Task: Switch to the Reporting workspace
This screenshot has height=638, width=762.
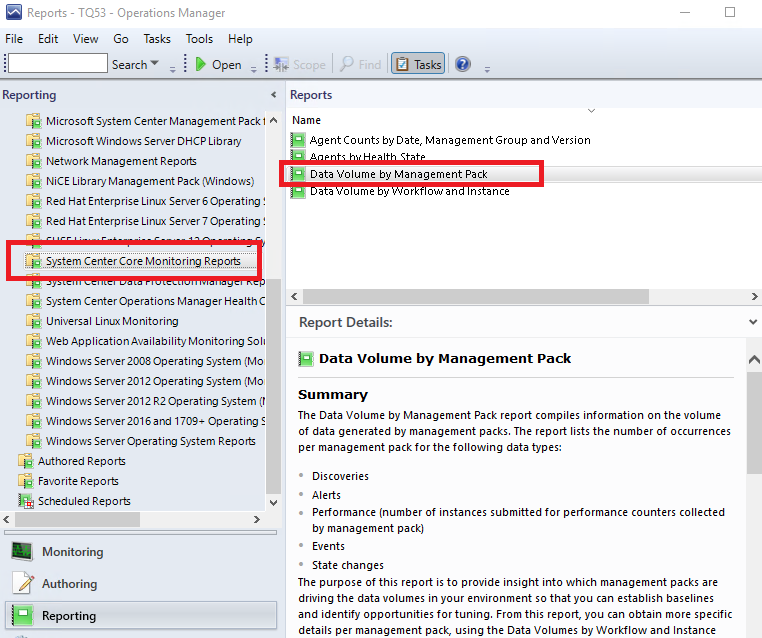Action: coord(141,616)
